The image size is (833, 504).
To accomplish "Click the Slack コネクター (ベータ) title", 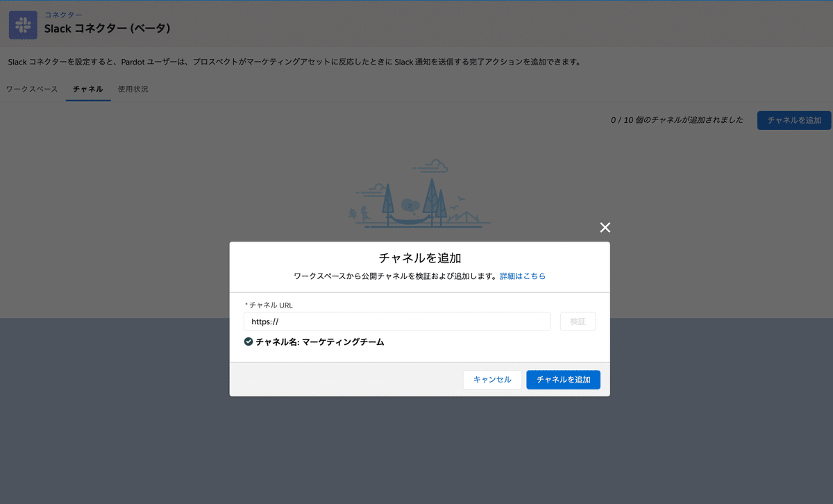I will coord(107,29).
